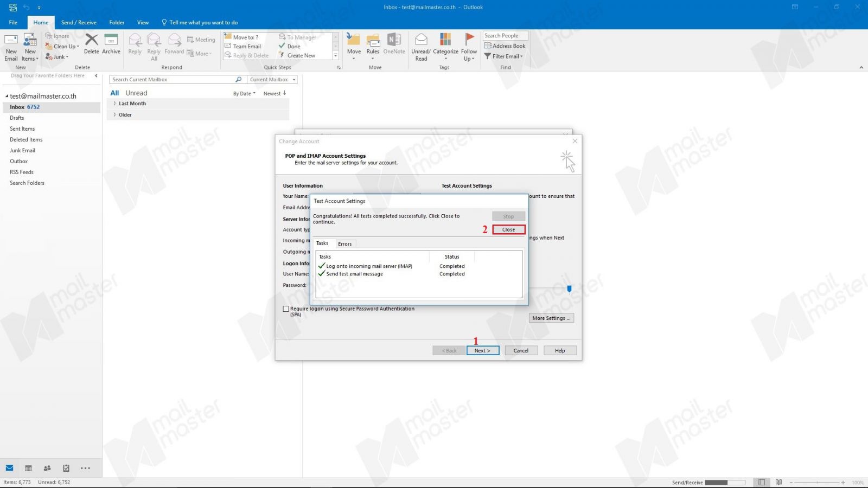This screenshot has width=868, height=488.
Task: Click the Categorize color grid icon
Action: [445, 40]
